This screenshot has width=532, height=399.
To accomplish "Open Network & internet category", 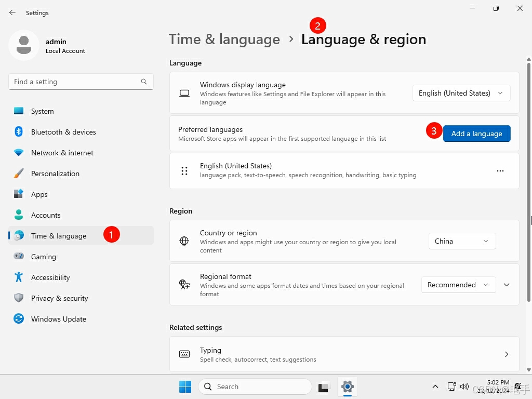I will [81, 153].
